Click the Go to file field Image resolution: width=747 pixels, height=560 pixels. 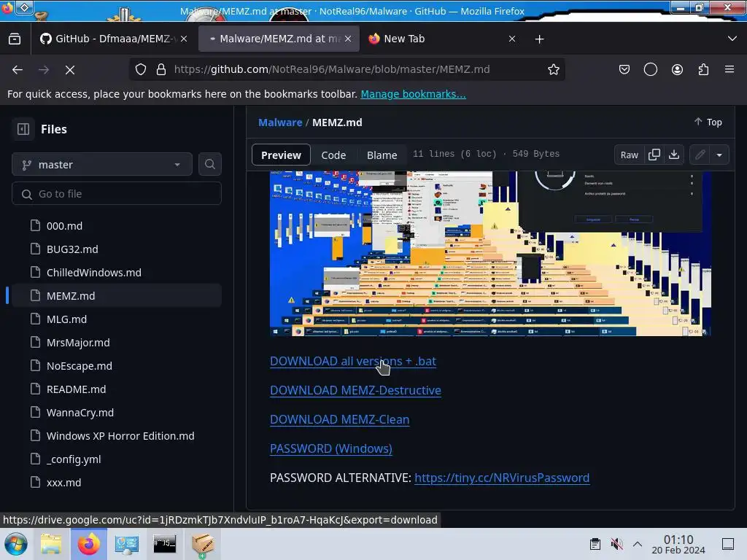coord(117,194)
